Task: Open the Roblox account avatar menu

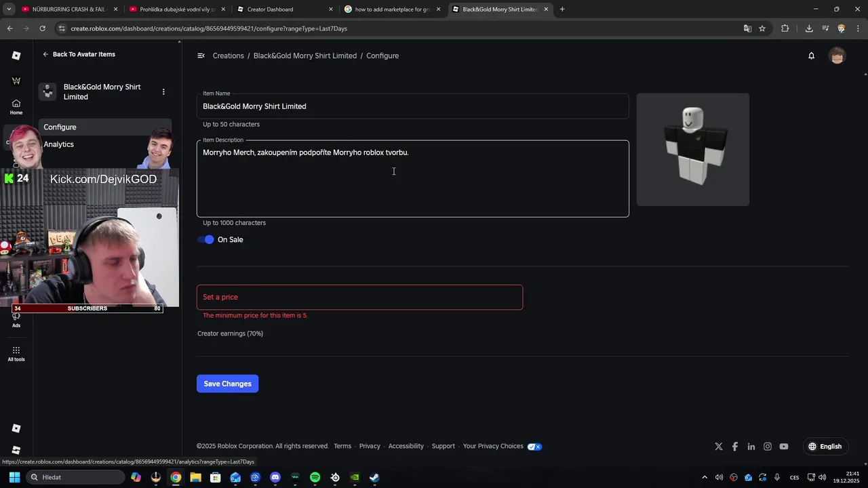Action: pyautogui.click(x=837, y=56)
